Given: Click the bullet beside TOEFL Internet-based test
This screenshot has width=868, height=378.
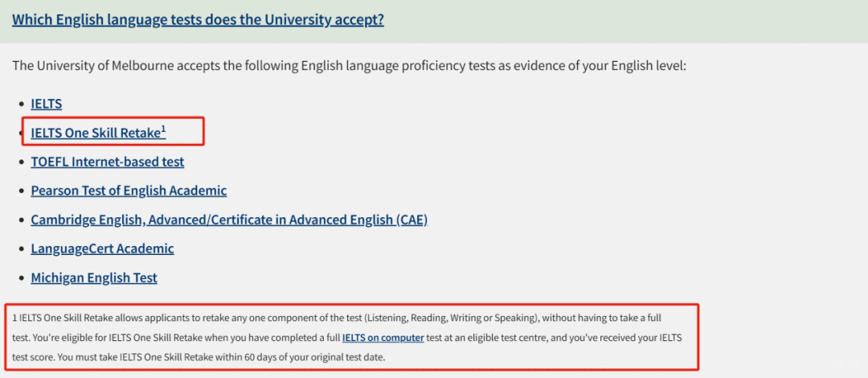Looking at the screenshot, I should [21, 162].
